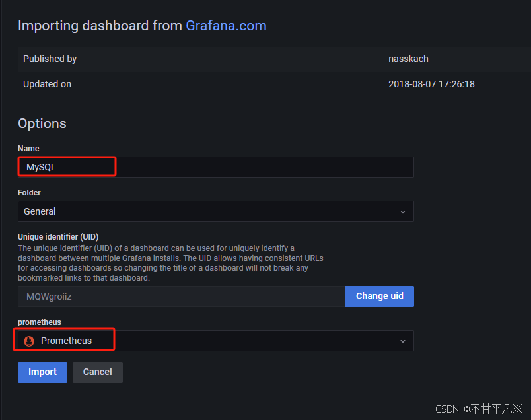Image resolution: width=531 pixels, height=420 pixels.
Task: Click the Import button
Action: click(x=43, y=372)
